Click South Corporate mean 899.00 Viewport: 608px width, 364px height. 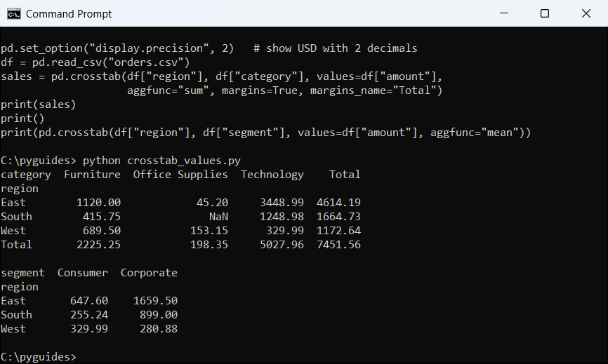(159, 315)
